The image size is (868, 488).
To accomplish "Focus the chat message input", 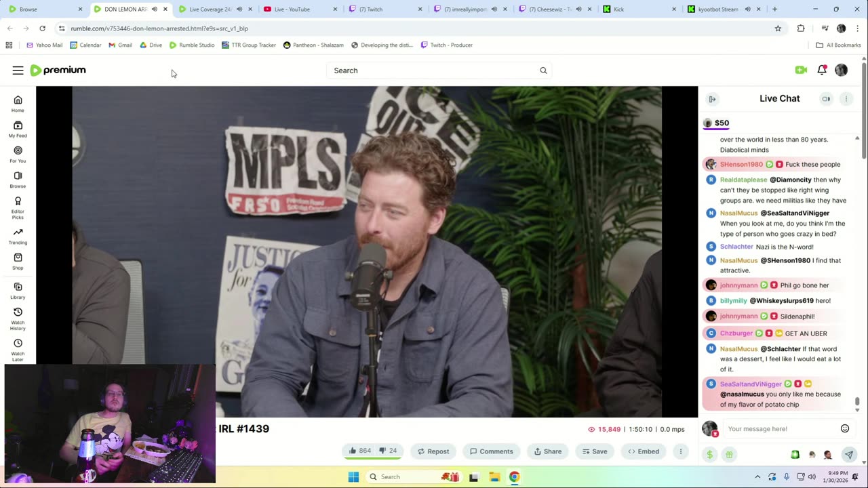I will [780, 428].
